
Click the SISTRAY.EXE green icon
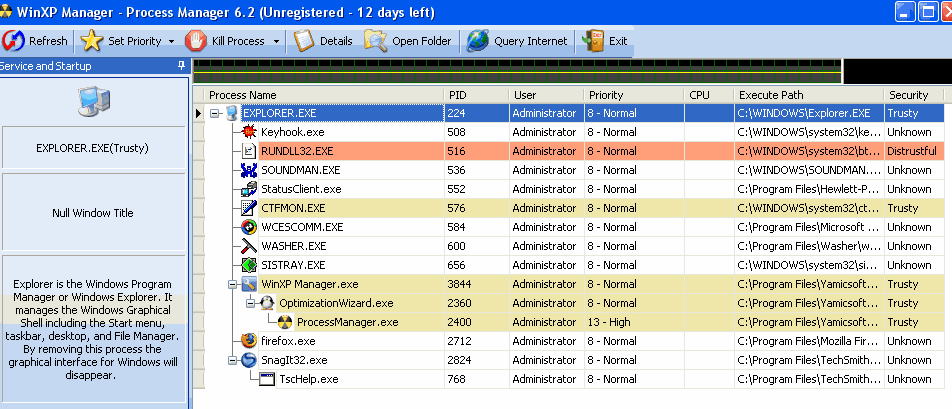tap(249, 265)
